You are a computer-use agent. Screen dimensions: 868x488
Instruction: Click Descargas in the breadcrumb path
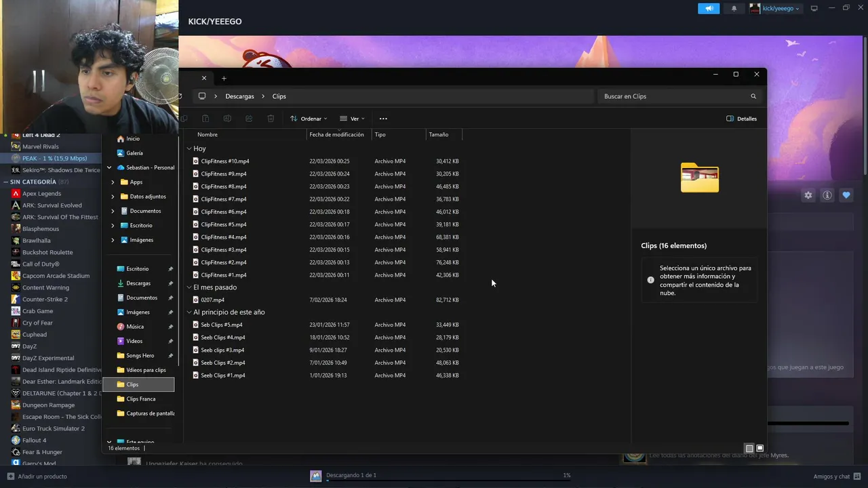click(x=239, y=96)
